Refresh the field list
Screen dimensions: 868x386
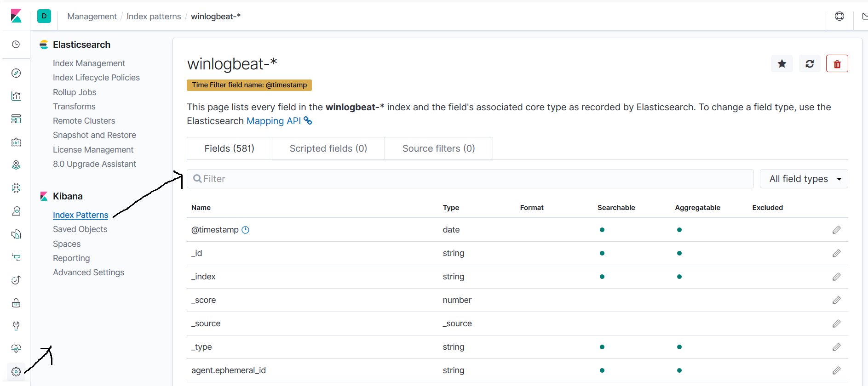810,64
